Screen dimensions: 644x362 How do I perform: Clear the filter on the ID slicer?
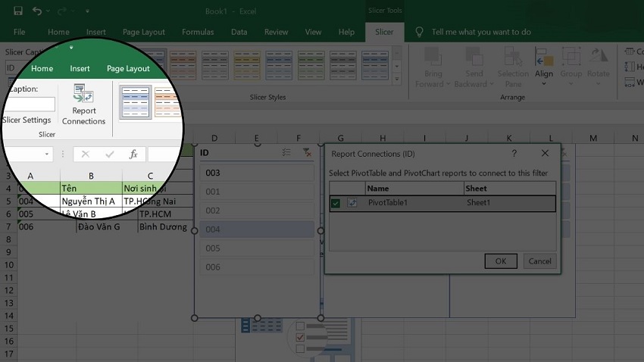tap(306, 152)
